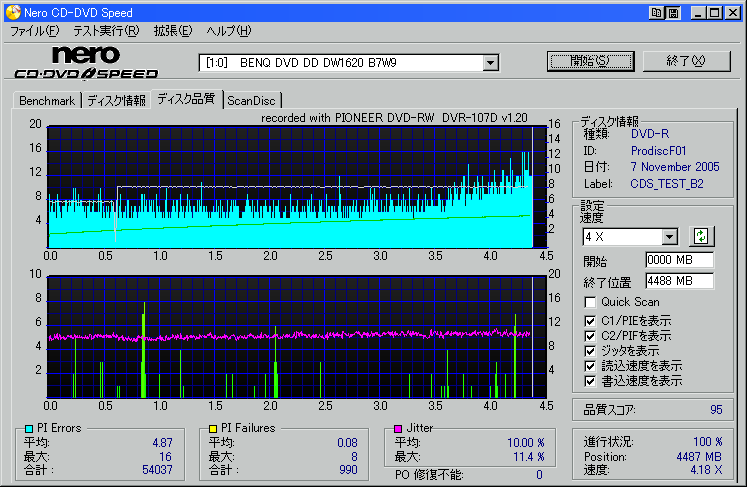Open the ファイル(F) menu

pos(34,31)
